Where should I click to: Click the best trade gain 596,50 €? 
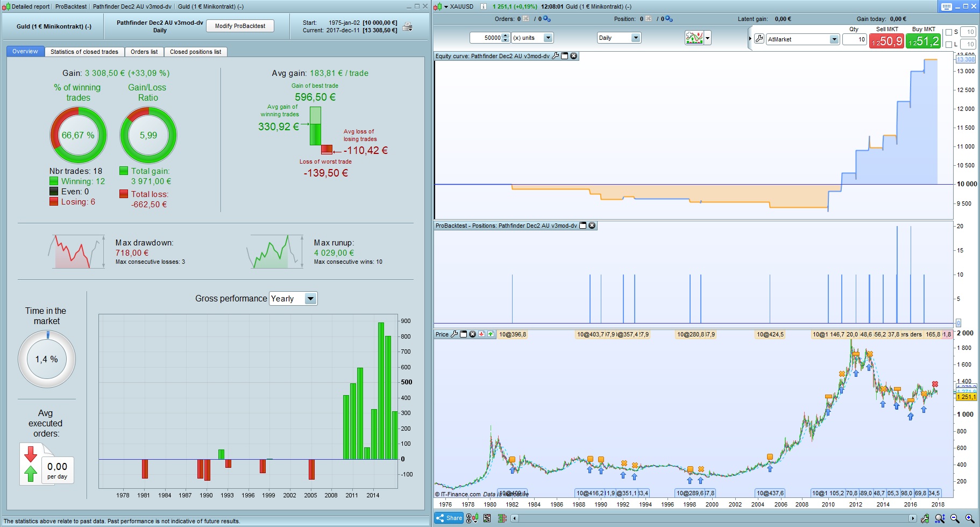point(315,97)
